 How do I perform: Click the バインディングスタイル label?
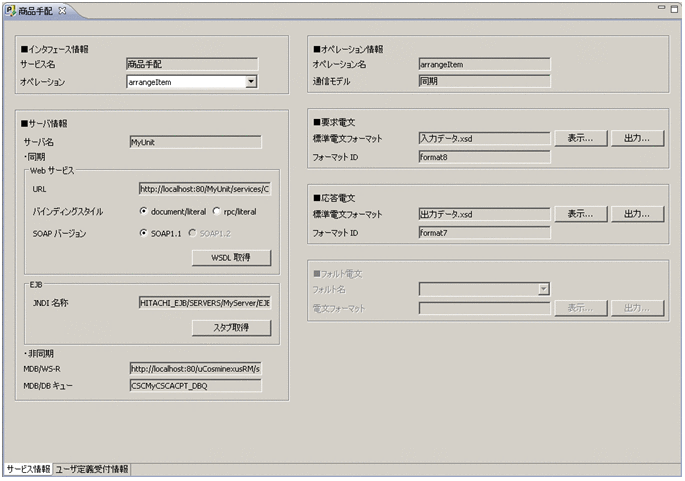(68, 211)
